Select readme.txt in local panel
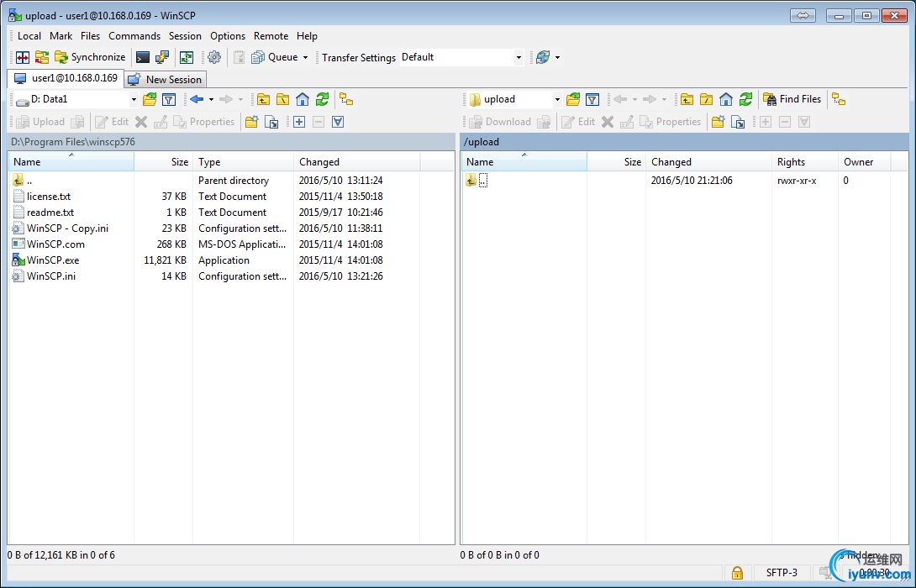Viewport: 916px width, 588px height. coord(50,213)
